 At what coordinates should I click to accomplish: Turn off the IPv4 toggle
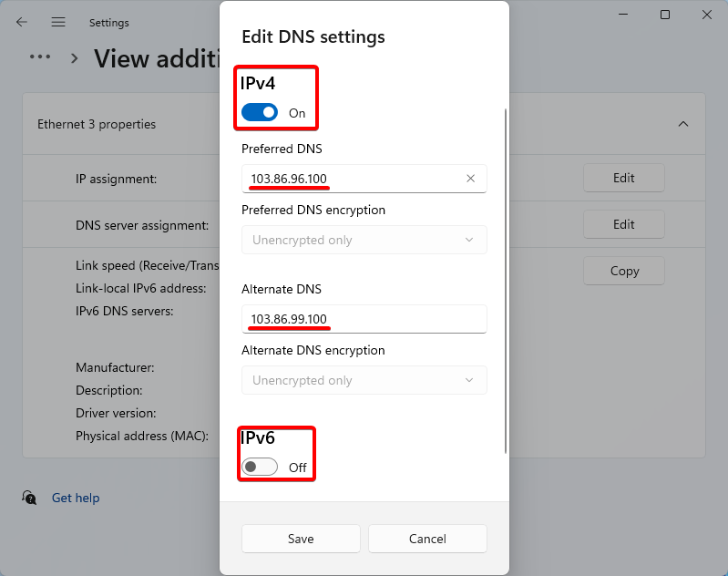pos(260,113)
